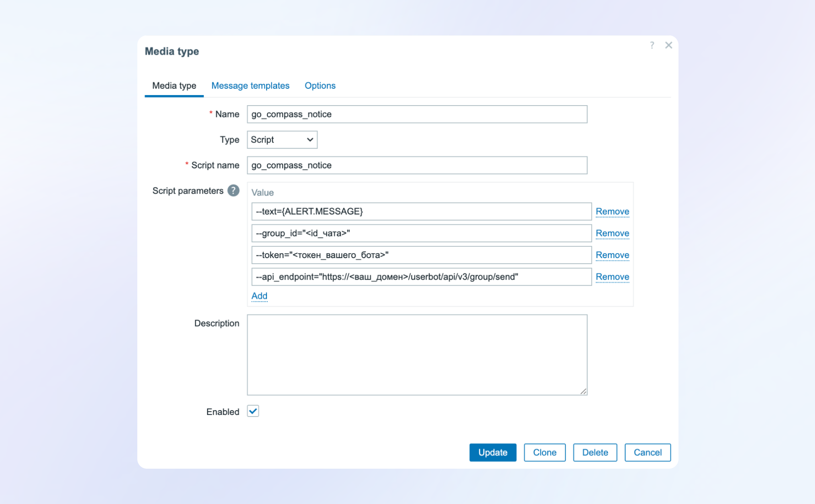The image size is (815, 504).
Task: Click the Name input field
Action: coord(417,114)
